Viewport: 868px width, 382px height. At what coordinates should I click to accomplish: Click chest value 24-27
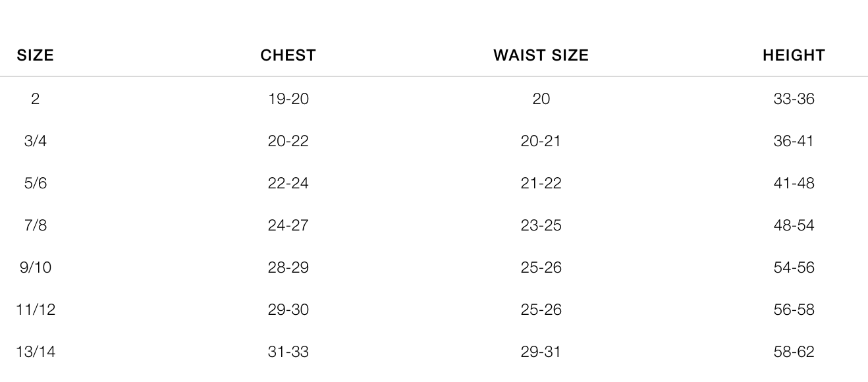pos(288,225)
